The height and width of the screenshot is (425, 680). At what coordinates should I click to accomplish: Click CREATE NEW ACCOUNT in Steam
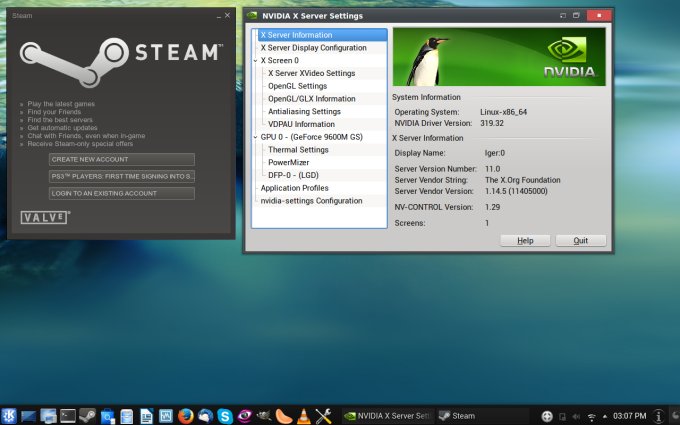122,159
